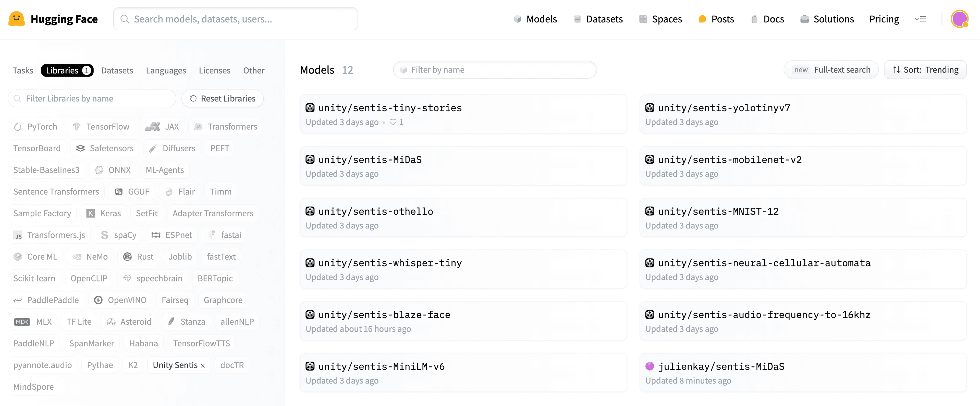This screenshot has width=980, height=406.
Task: Click the Asteroid icon
Action: coord(111,322)
